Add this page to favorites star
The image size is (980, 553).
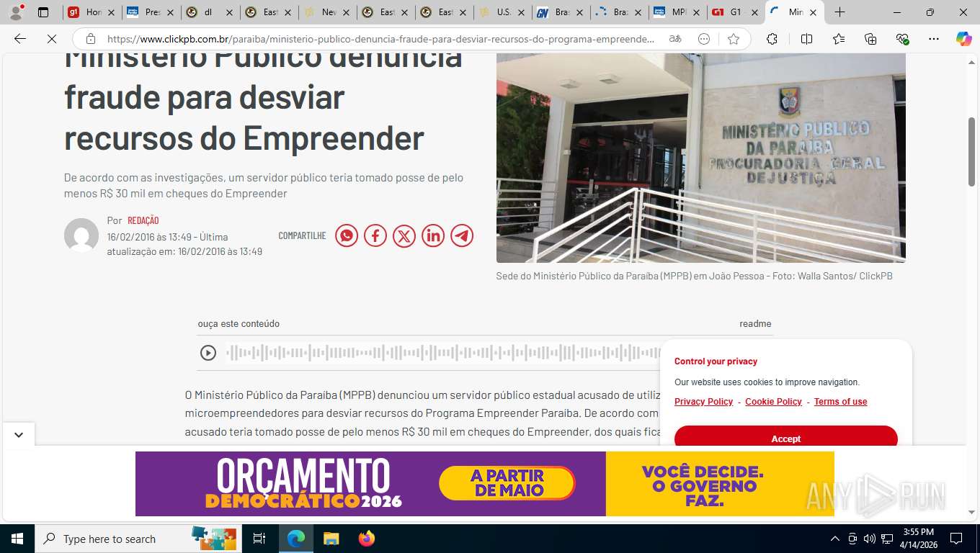pos(734,39)
